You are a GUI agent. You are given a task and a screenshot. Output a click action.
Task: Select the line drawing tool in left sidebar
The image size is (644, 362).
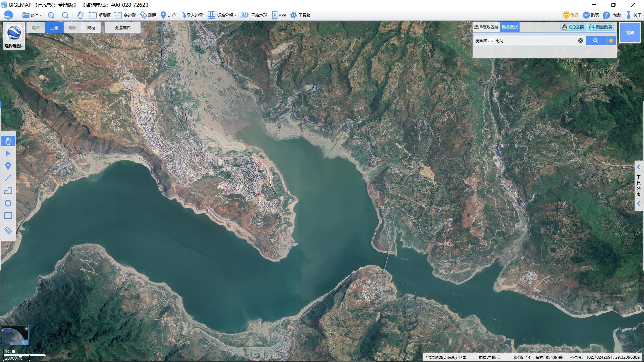click(8, 178)
